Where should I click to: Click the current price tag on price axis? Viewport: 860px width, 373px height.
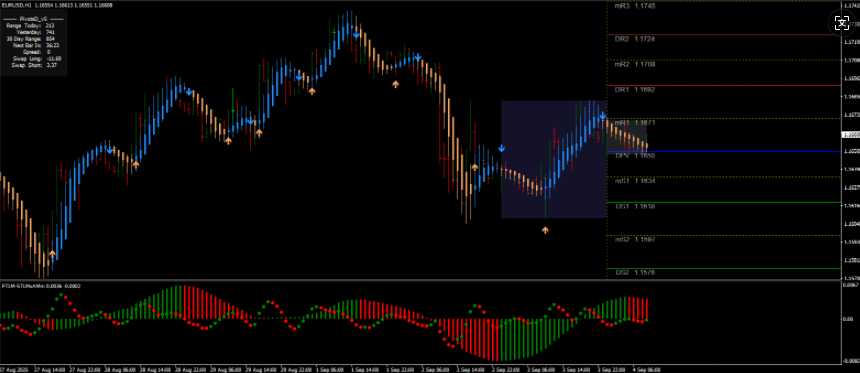pyautogui.click(x=850, y=134)
